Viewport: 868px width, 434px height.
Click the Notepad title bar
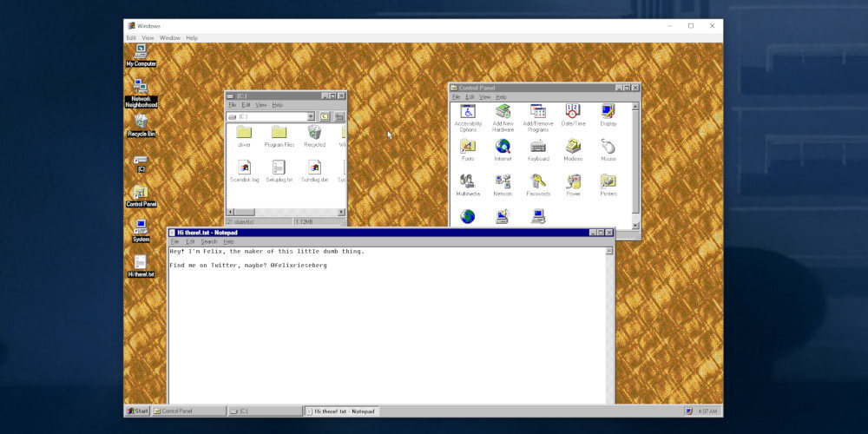pos(391,233)
